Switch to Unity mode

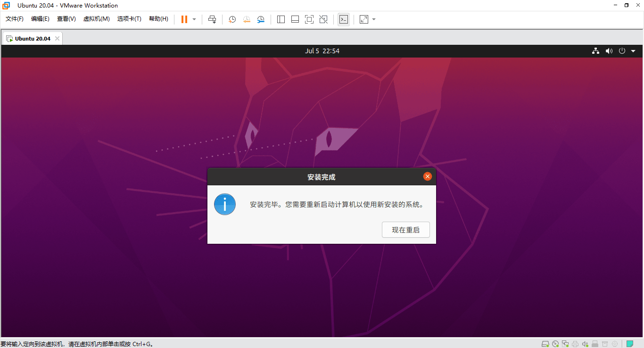point(323,19)
